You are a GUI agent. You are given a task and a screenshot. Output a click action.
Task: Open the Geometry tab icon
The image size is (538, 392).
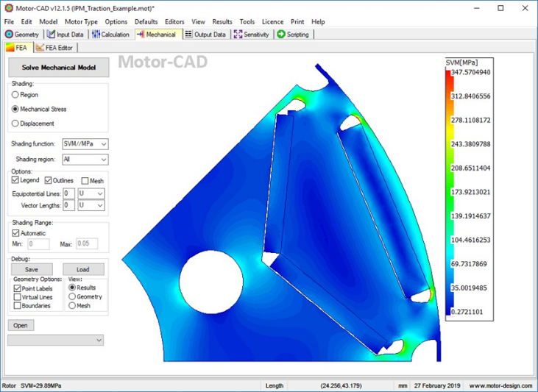9,35
